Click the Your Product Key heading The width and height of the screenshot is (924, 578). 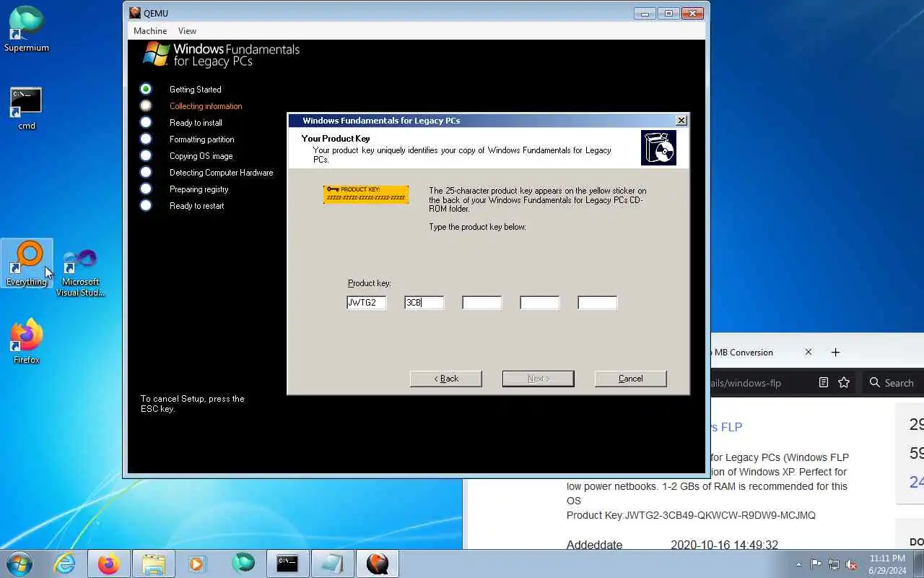pos(336,139)
